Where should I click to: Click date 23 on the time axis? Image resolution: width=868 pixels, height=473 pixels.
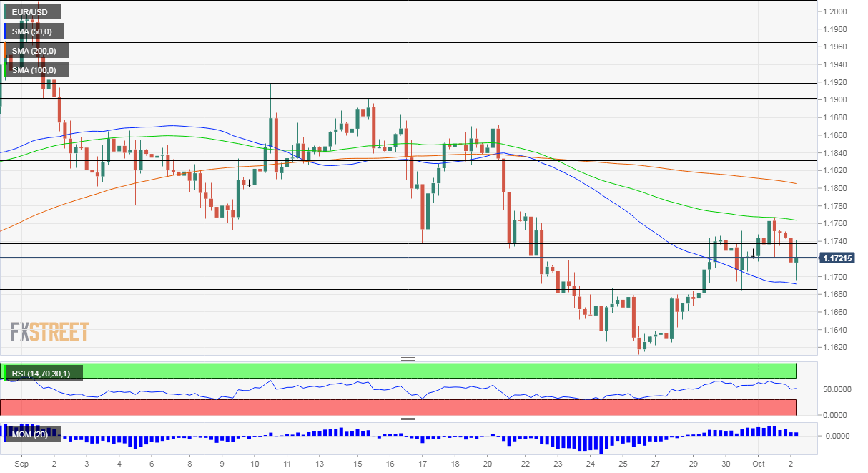[558, 464]
